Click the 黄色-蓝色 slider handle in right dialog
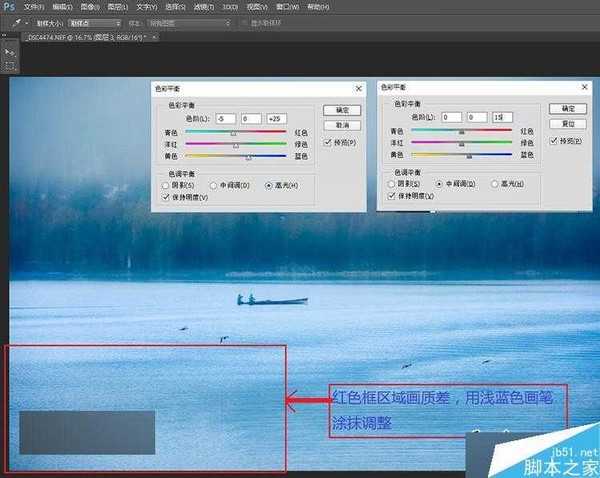The image size is (600, 478). (469, 156)
